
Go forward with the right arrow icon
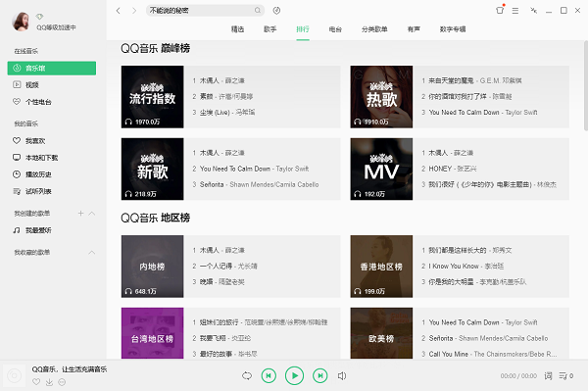[x=134, y=11]
